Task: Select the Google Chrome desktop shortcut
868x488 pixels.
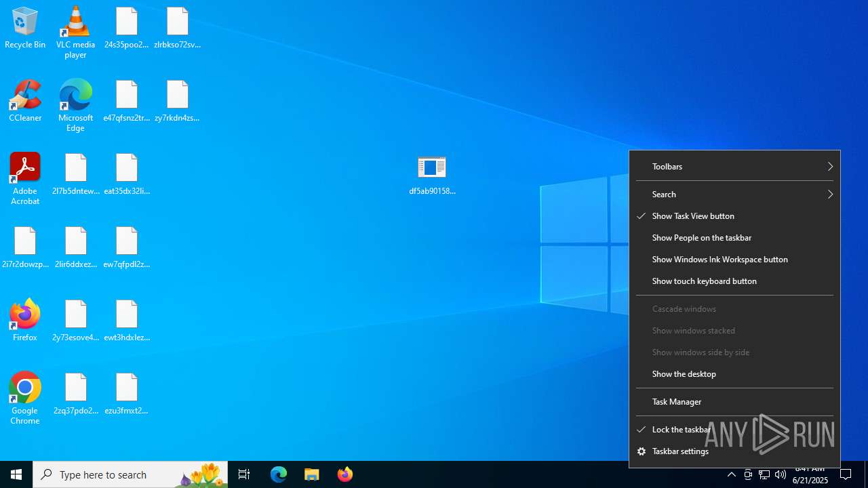Action: (x=25, y=399)
